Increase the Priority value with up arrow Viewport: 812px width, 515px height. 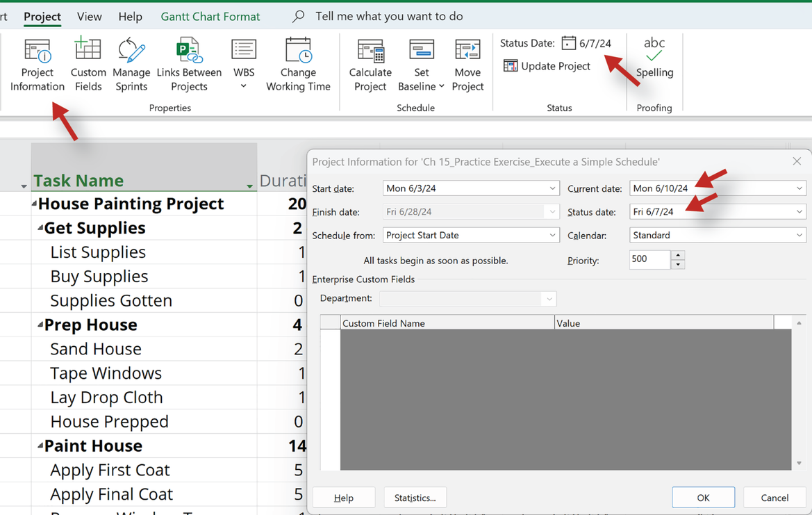678,254
